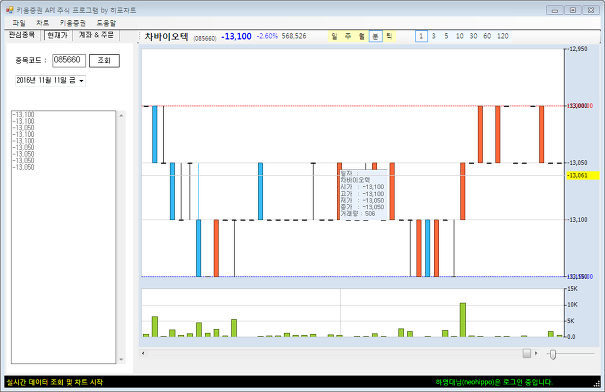
Task: Click the price list scroll-down arrow
Action: point(121,359)
